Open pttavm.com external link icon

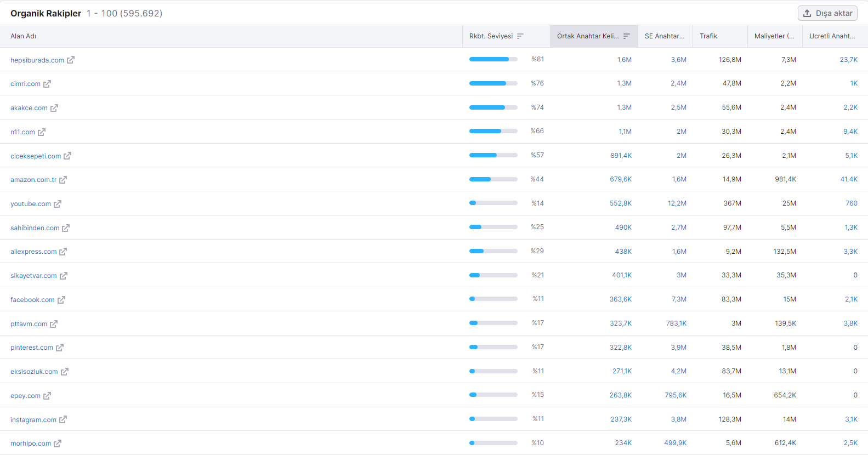(54, 324)
